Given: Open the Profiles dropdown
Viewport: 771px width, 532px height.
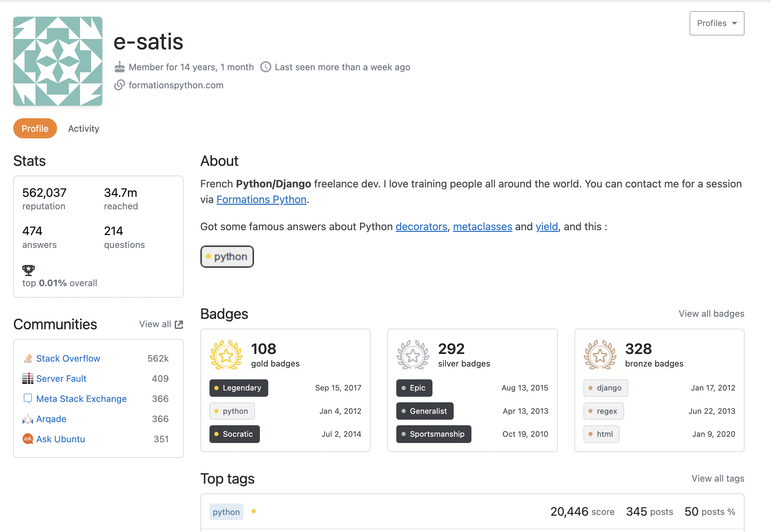Looking at the screenshot, I should pyautogui.click(x=717, y=23).
